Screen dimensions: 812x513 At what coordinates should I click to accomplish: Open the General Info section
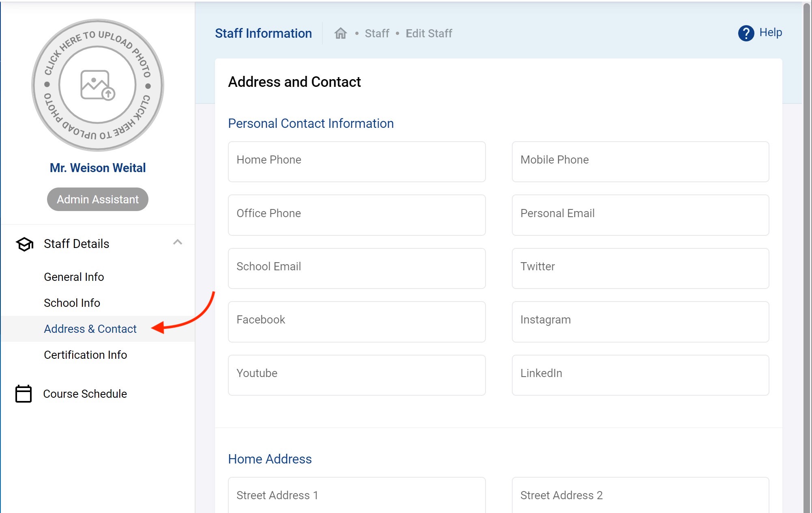click(74, 277)
